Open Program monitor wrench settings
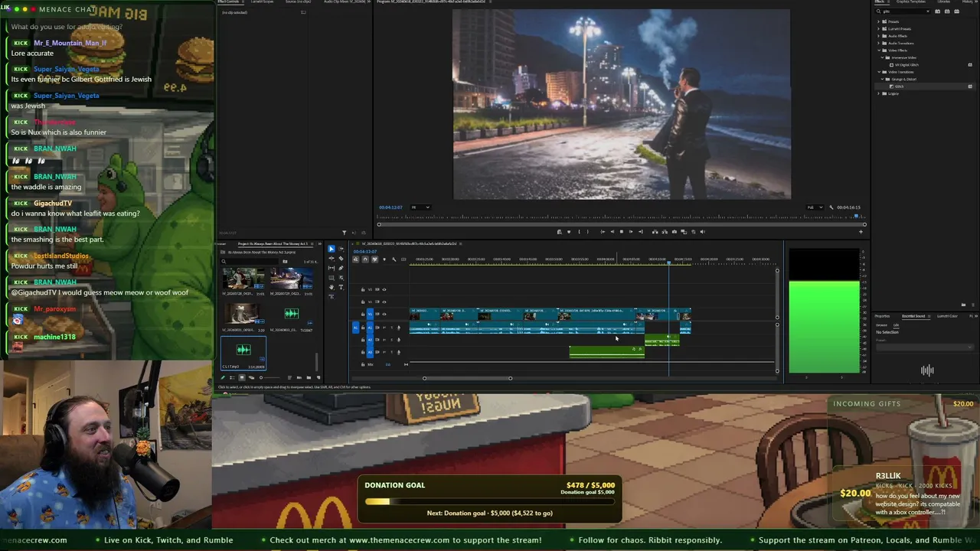The height and width of the screenshot is (551, 980). (832, 207)
